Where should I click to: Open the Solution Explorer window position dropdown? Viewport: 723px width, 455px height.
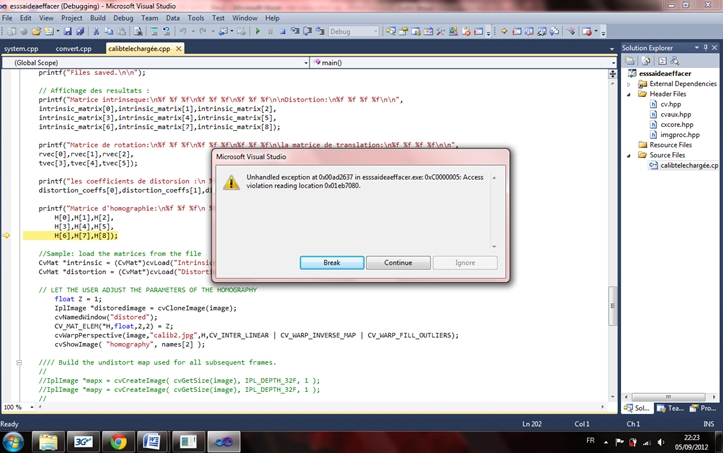pyautogui.click(x=697, y=47)
